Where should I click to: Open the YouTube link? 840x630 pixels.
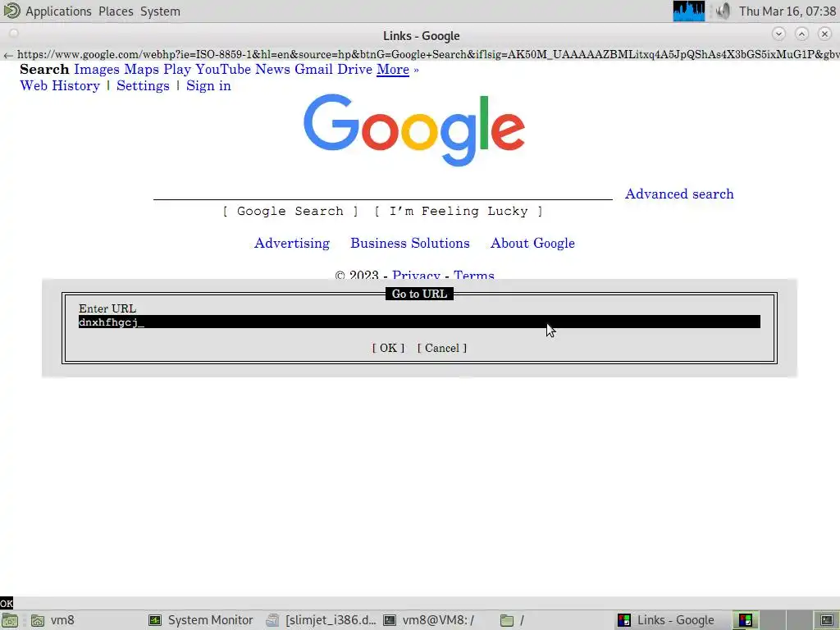[223, 69]
